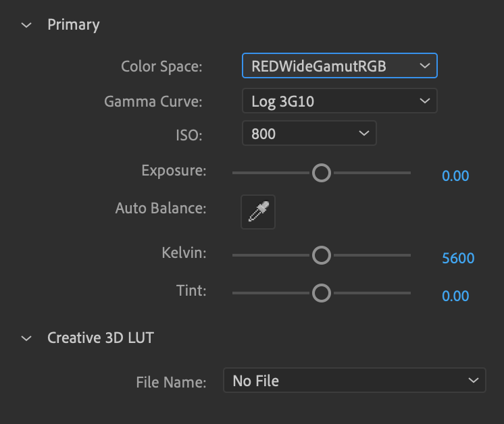Open the ISO 800 dropdown
This screenshot has height=424, width=504.
click(x=309, y=133)
